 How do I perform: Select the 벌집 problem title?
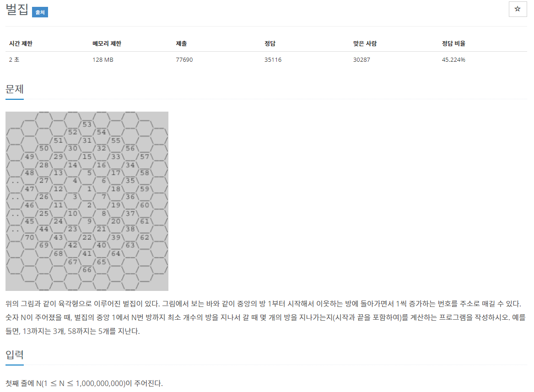point(16,9)
